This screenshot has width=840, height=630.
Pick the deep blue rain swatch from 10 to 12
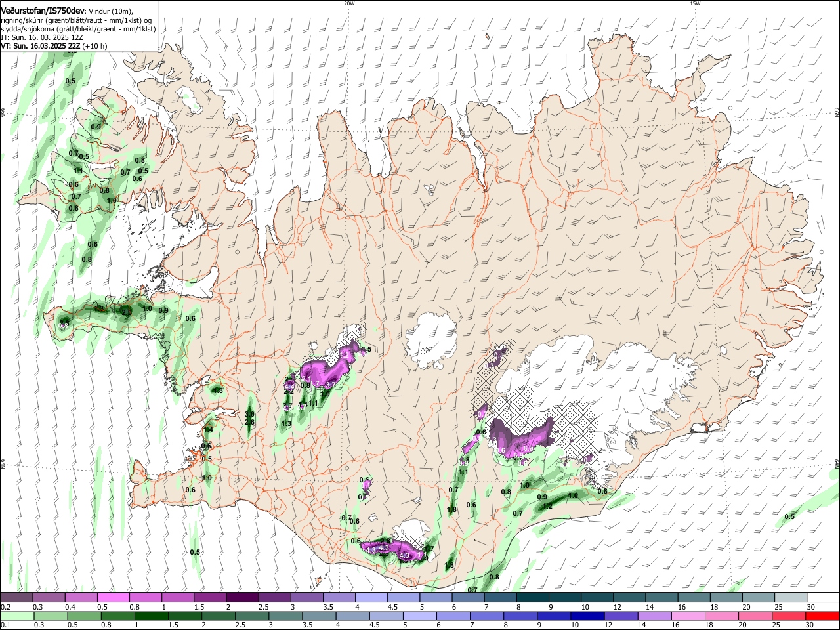pos(587,616)
